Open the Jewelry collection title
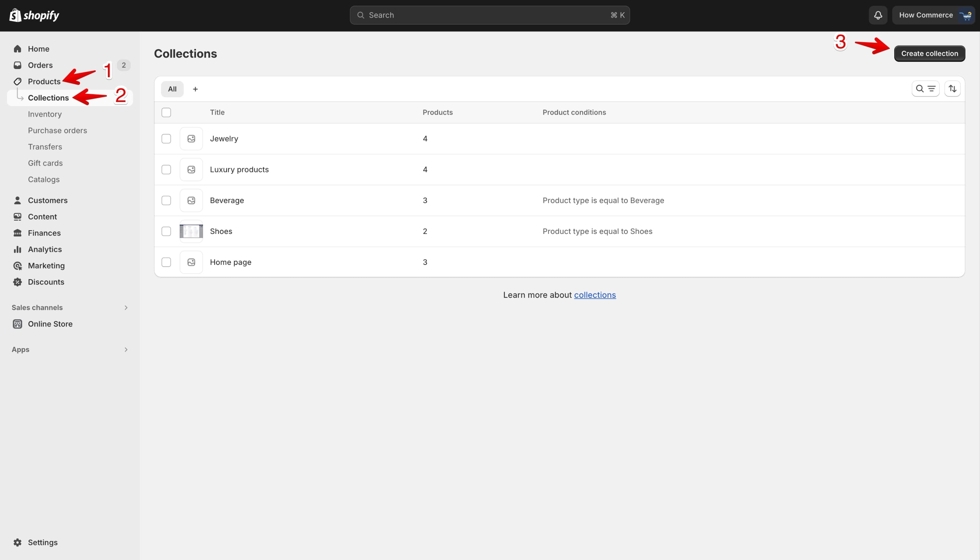 pos(224,139)
